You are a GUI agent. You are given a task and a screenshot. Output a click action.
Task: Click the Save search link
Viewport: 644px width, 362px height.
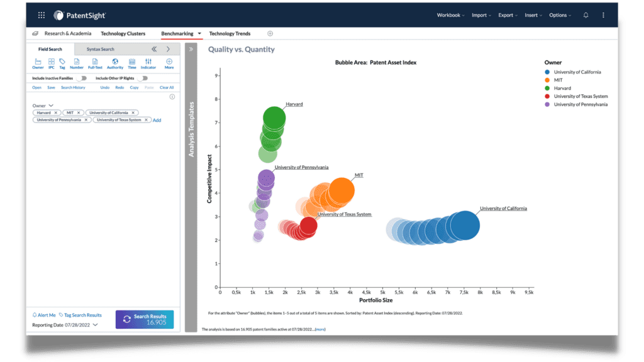click(51, 87)
